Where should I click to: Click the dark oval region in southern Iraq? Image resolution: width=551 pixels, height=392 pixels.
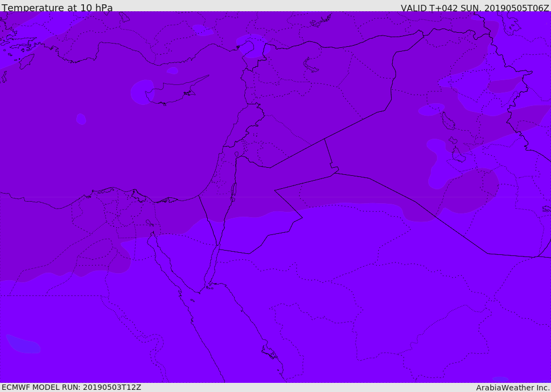(x=470, y=191)
